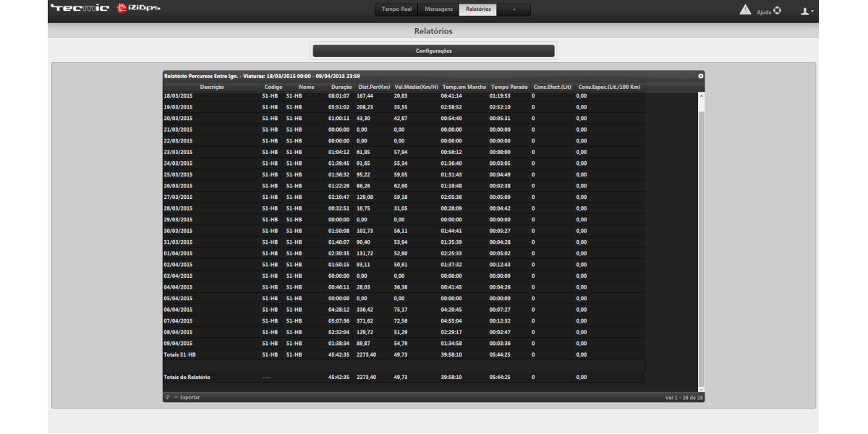868x434 pixels.
Task: Switch to the Tempo-Real tab
Action: coord(396,10)
